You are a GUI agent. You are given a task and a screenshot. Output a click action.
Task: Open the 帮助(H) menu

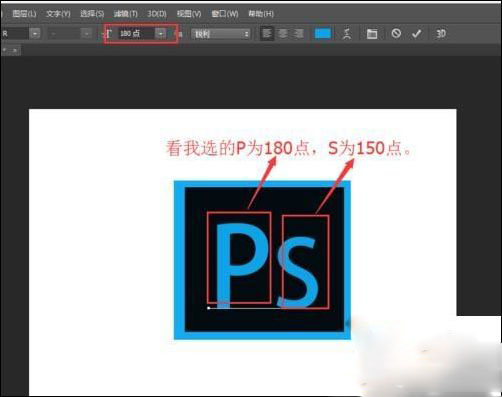point(261,14)
